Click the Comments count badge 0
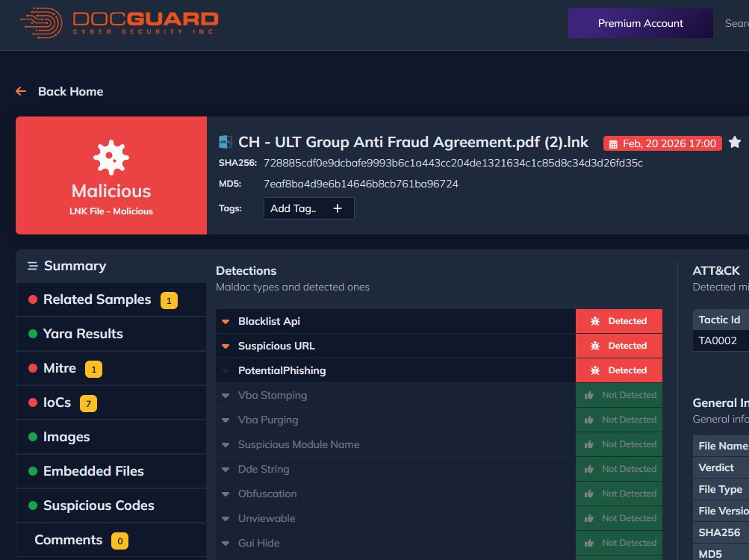This screenshot has width=749, height=560. coord(120,541)
